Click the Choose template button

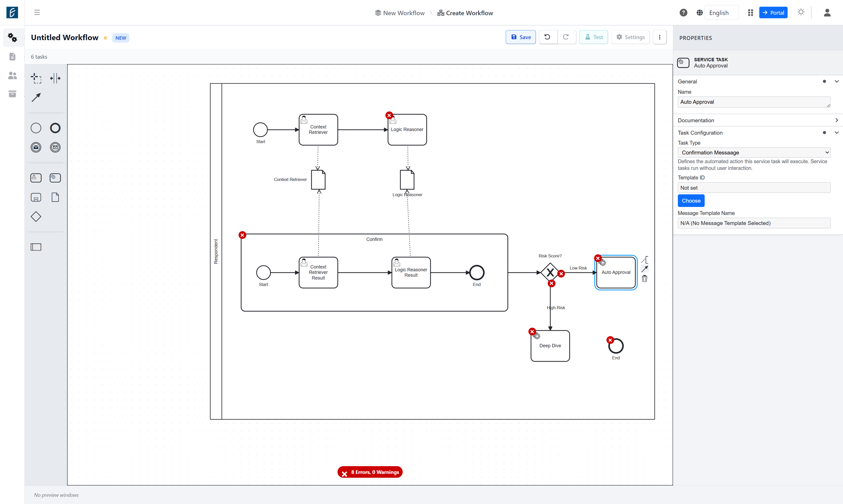(x=691, y=201)
